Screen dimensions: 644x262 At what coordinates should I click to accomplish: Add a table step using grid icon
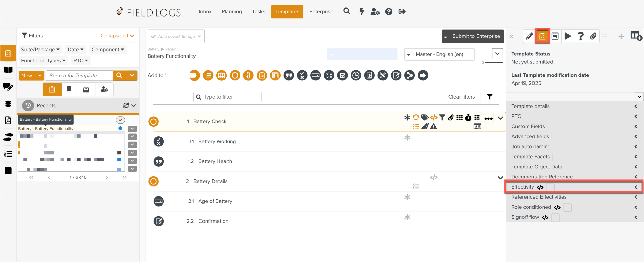coord(221,76)
